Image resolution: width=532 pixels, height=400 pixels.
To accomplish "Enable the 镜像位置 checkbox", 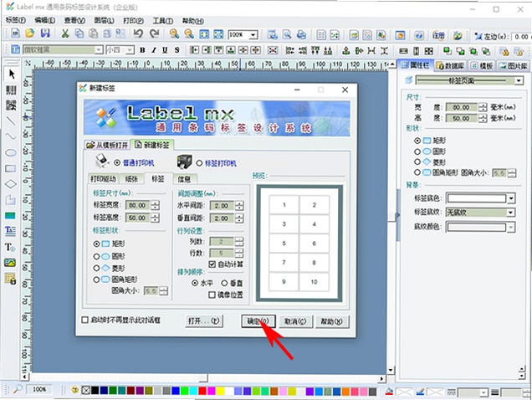I will coord(212,295).
